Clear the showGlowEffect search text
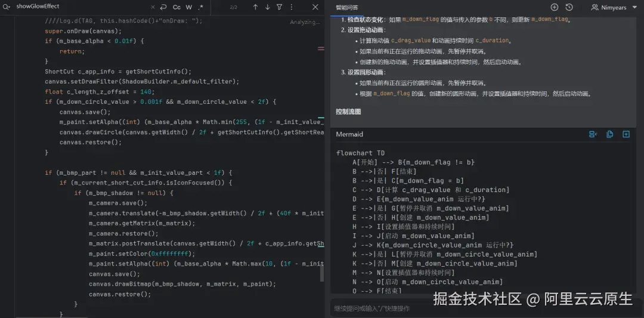This screenshot has height=318, width=644. (x=153, y=7)
